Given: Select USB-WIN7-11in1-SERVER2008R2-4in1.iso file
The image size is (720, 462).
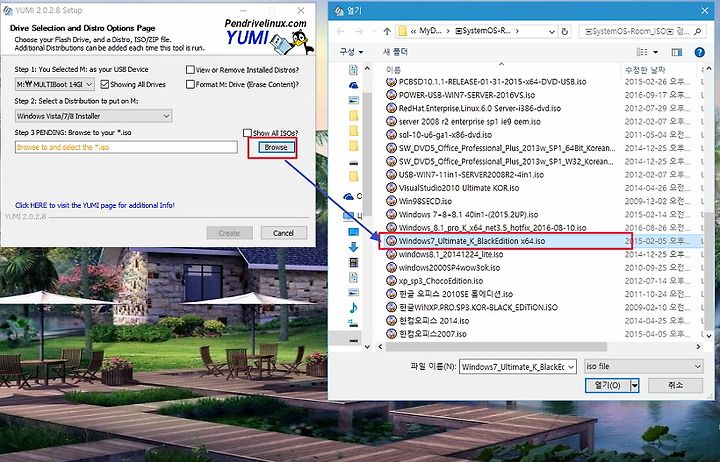Looking at the screenshot, I should click(x=471, y=175).
